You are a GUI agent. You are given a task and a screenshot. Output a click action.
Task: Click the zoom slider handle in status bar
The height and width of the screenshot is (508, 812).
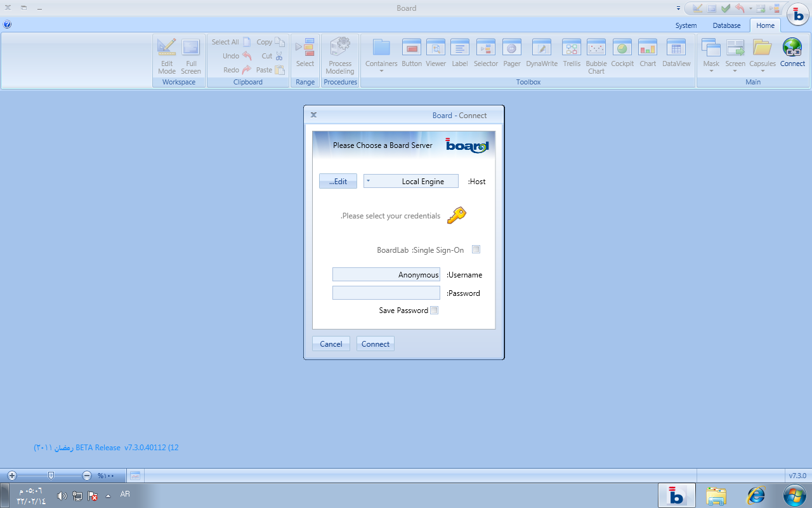[51, 475]
